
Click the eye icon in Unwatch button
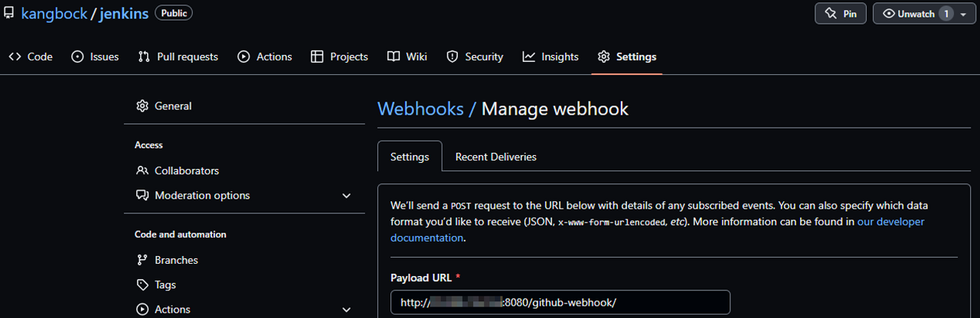(889, 14)
